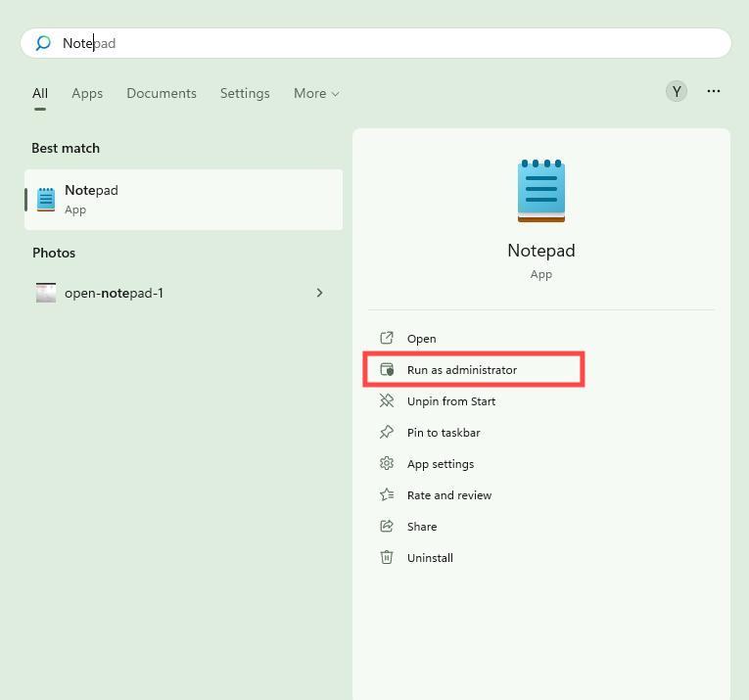Open the Y user account avatar
This screenshot has width=749, height=700.
[x=677, y=91]
